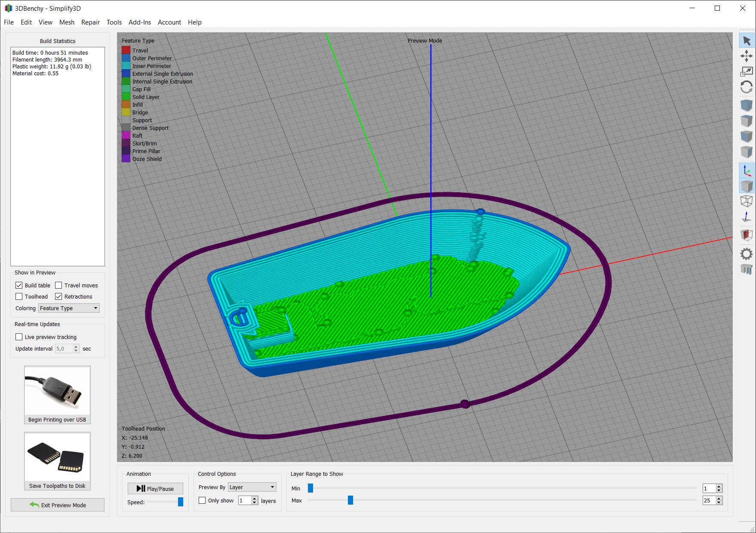This screenshot has height=533, width=756.
Task: Open the Mesh menu
Action: [x=67, y=22]
